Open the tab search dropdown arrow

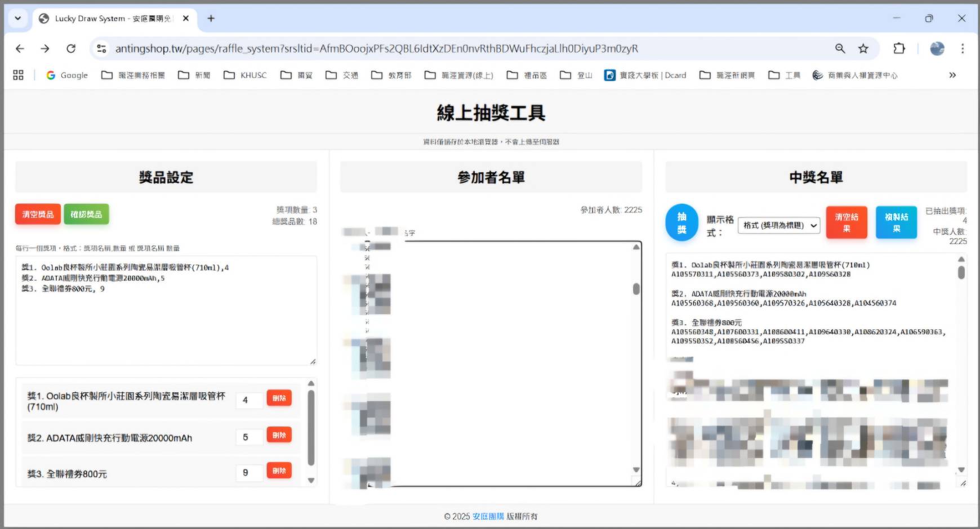point(17,19)
